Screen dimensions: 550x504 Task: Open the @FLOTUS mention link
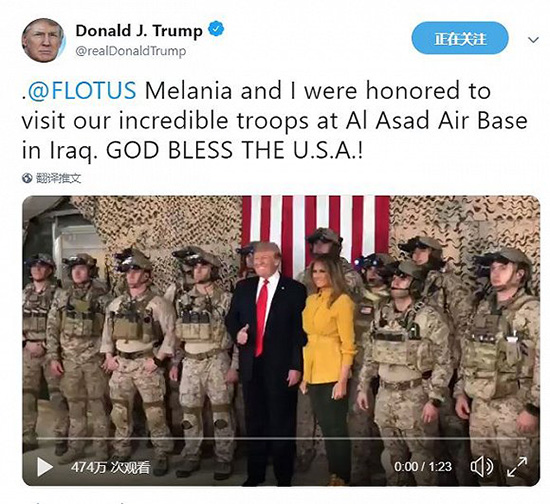point(81,90)
